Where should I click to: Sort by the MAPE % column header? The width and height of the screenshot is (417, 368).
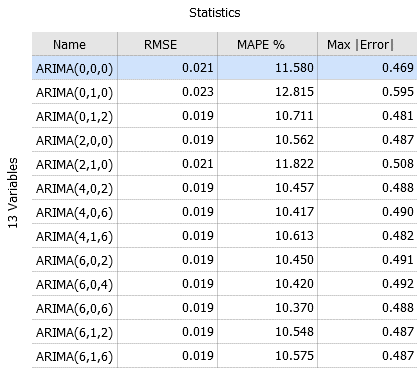[268, 44]
